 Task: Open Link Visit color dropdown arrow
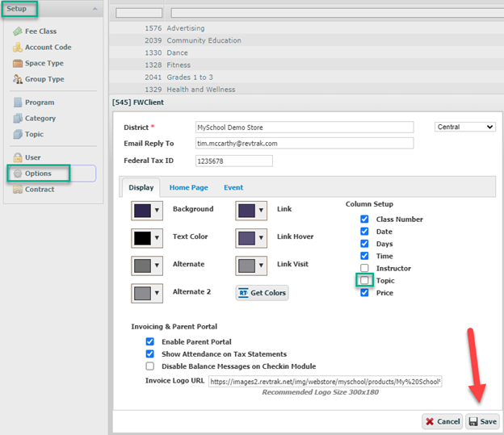(261, 266)
